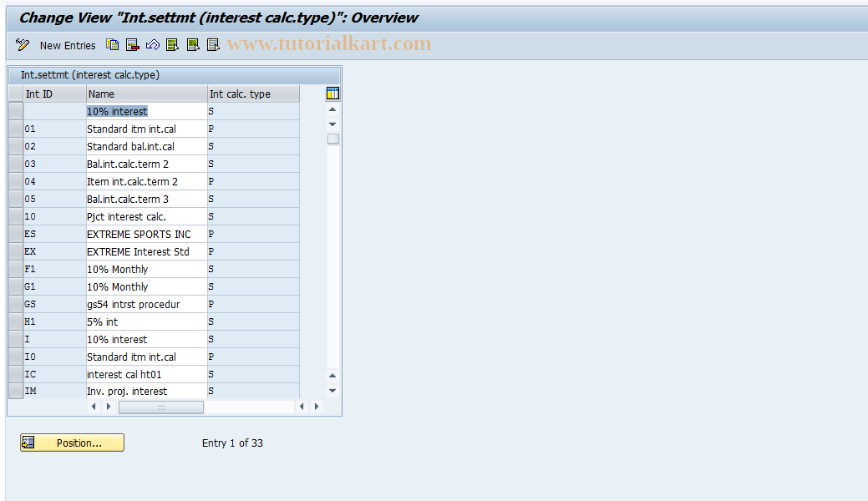The image size is (868, 501).
Task: Select row selector for gs54 intrst procedur
Action: click(x=16, y=305)
